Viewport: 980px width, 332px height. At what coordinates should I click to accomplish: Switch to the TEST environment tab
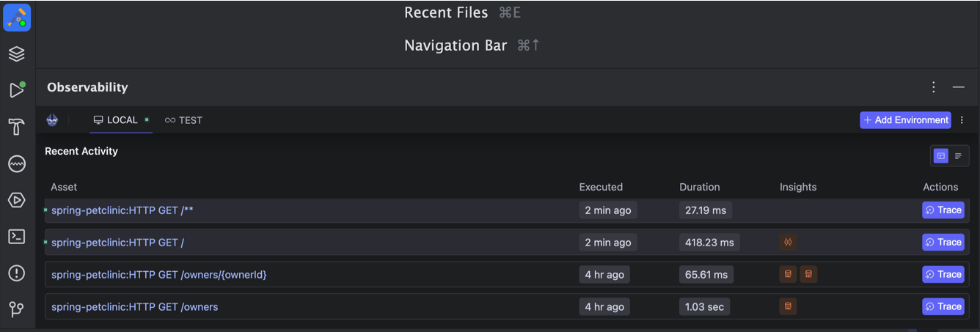pyautogui.click(x=183, y=120)
